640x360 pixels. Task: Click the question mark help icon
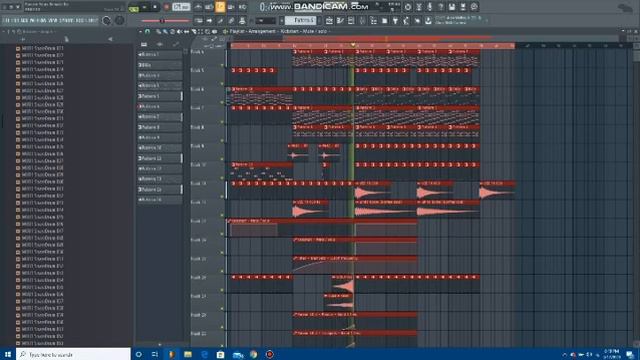click(441, 7)
